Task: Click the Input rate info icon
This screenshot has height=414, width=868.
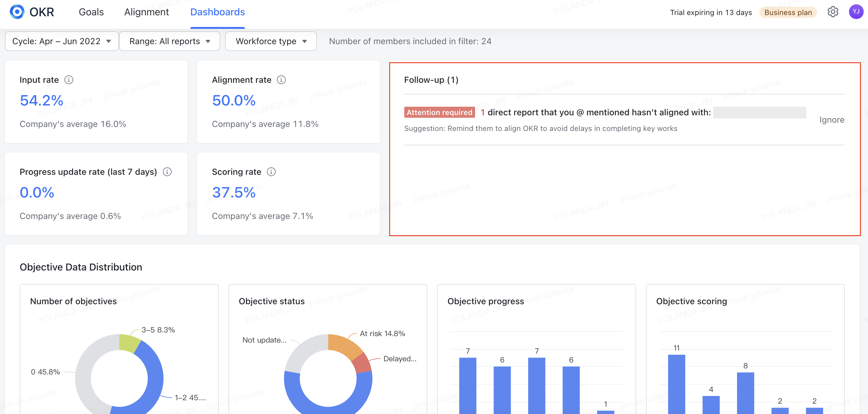Action: [x=69, y=80]
